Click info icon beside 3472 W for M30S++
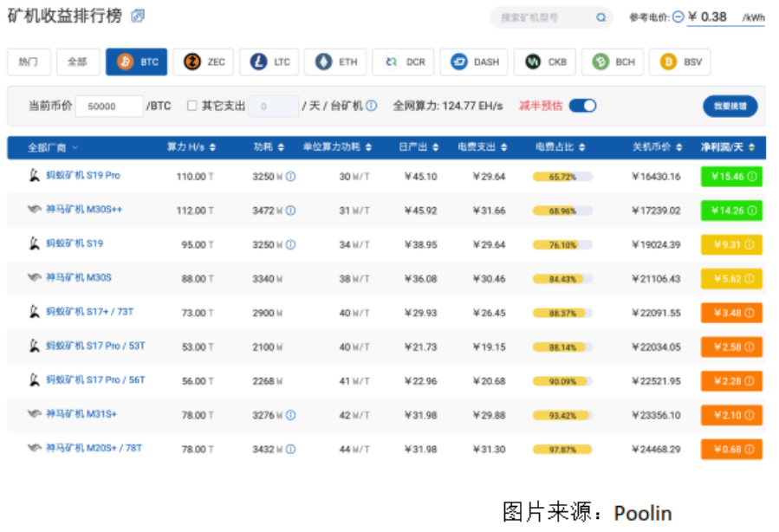This screenshot has height=532, width=779. coord(290,211)
